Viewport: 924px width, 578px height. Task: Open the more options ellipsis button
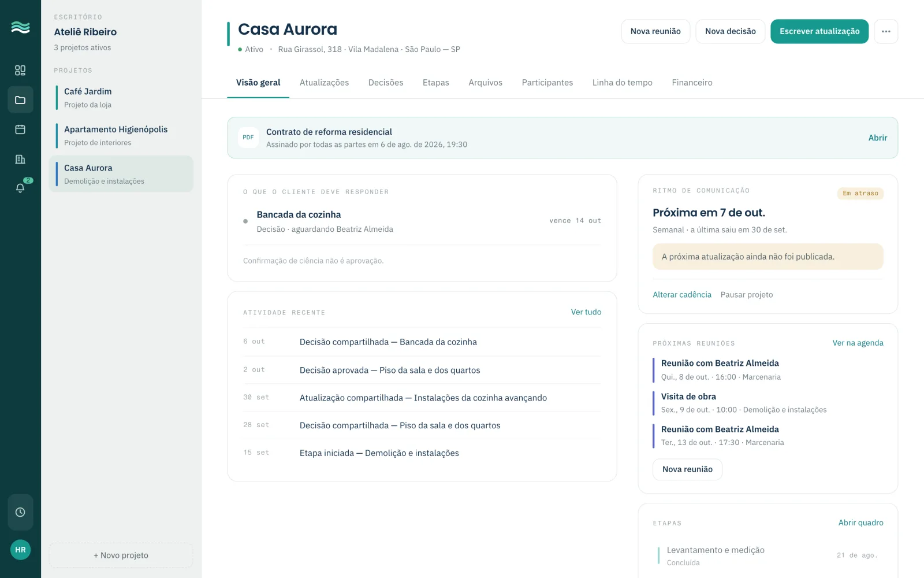pos(886,31)
